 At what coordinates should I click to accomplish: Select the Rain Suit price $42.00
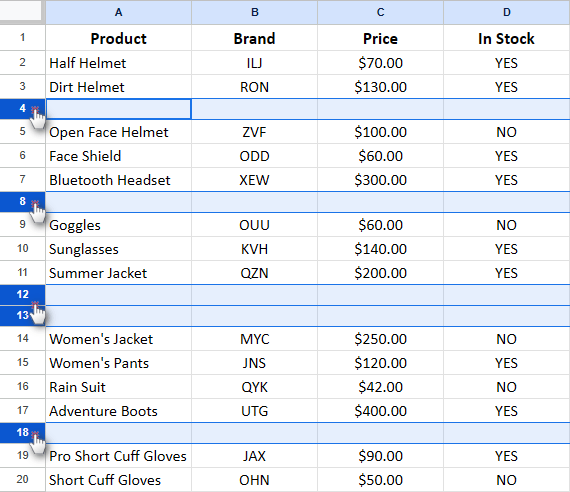380,387
